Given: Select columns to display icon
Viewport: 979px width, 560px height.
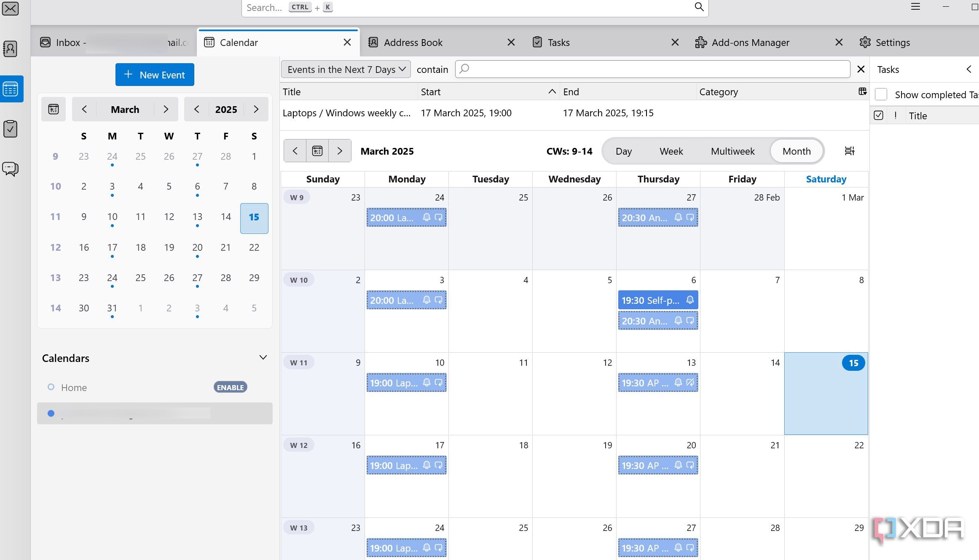Looking at the screenshot, I should click(862, 91).
